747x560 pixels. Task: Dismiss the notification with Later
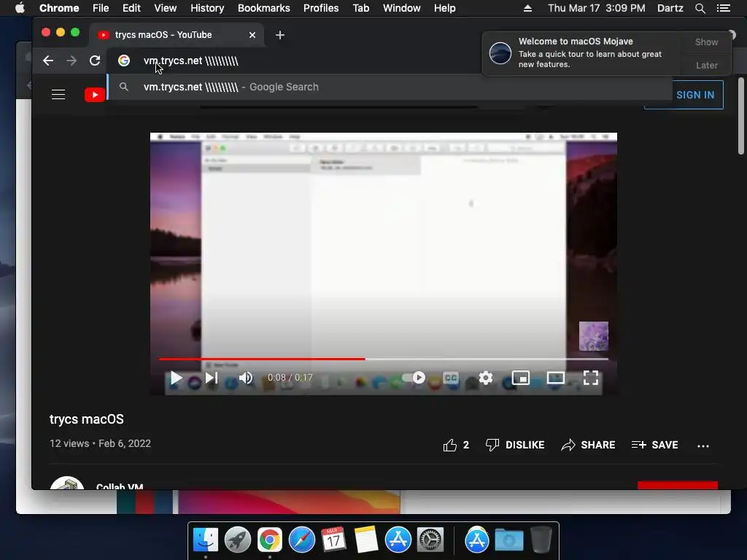[x=706, y=65]
